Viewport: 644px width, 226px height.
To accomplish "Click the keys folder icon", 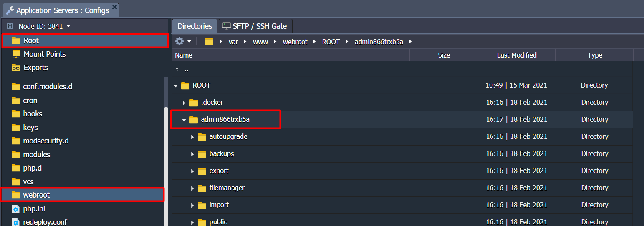I will (16, 128).
